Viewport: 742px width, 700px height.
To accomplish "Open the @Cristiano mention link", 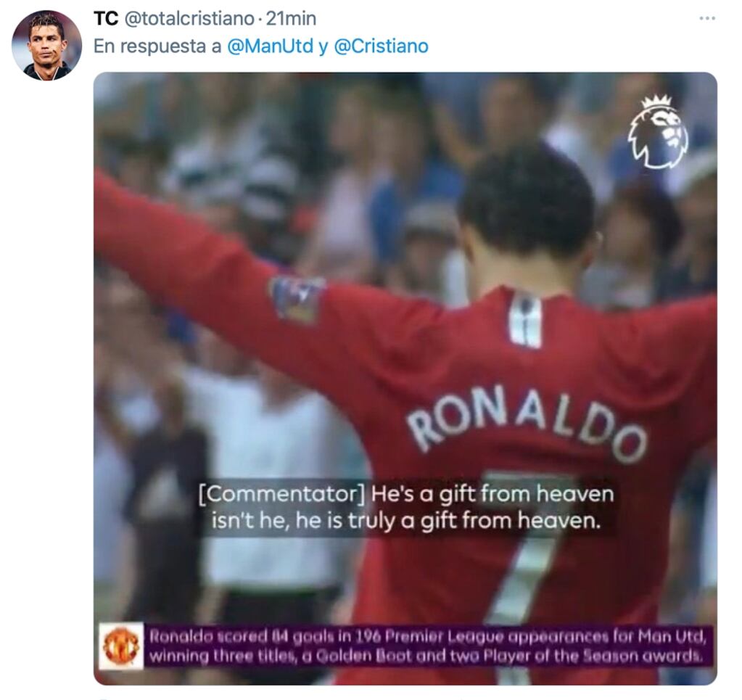I will point(381,46).
